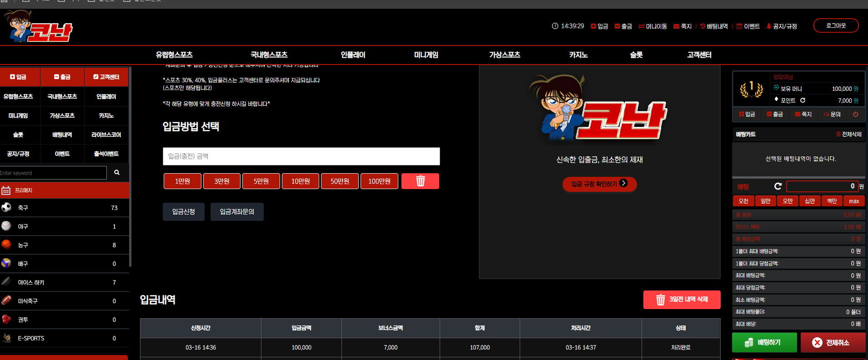Click the 3일전 내역 삭제 button
The height and width of the screenshot is (360, 868).
coord(682,300)
